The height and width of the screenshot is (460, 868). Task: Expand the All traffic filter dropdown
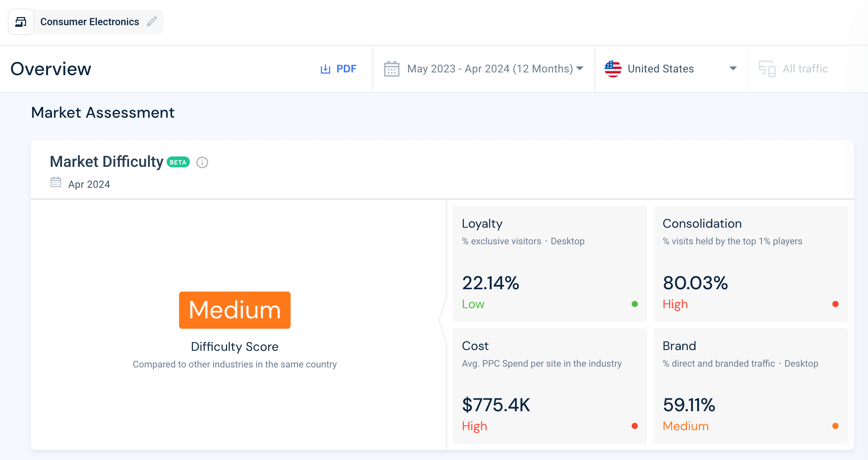(804, 69)
